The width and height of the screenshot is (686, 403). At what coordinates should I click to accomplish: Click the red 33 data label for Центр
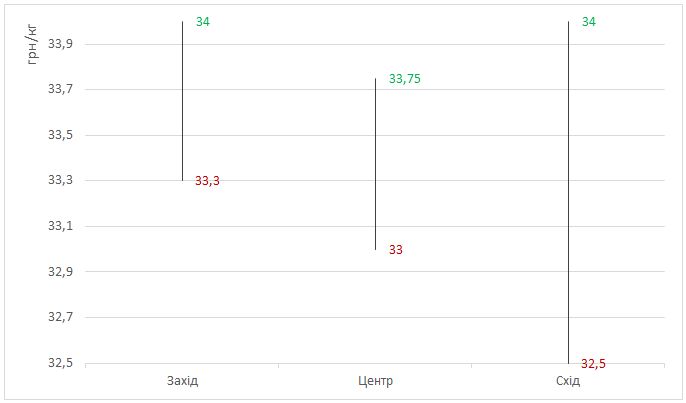tap(395, 250)
